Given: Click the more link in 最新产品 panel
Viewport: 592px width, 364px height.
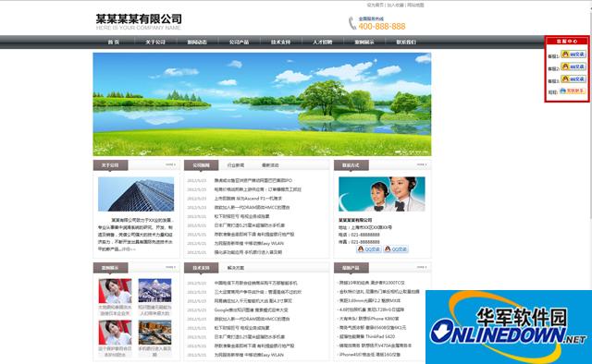Looking at the screenshot, I should point(422,267).
